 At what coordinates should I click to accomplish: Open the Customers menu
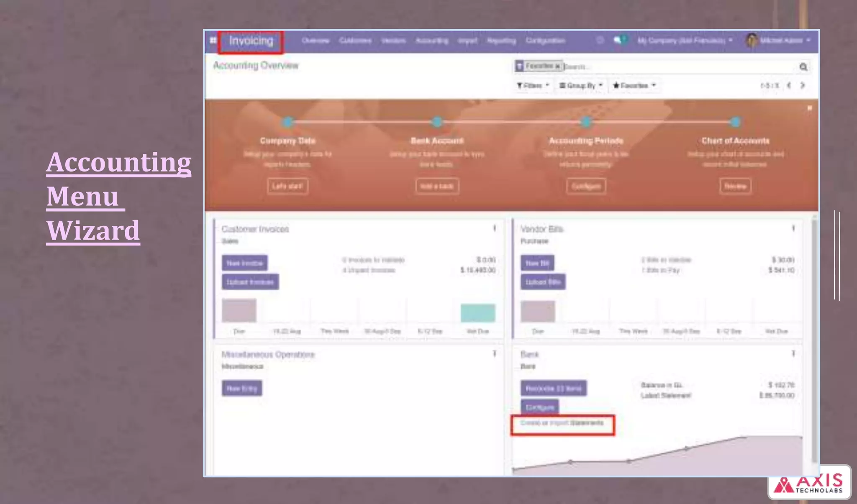(x=355, y=41)
